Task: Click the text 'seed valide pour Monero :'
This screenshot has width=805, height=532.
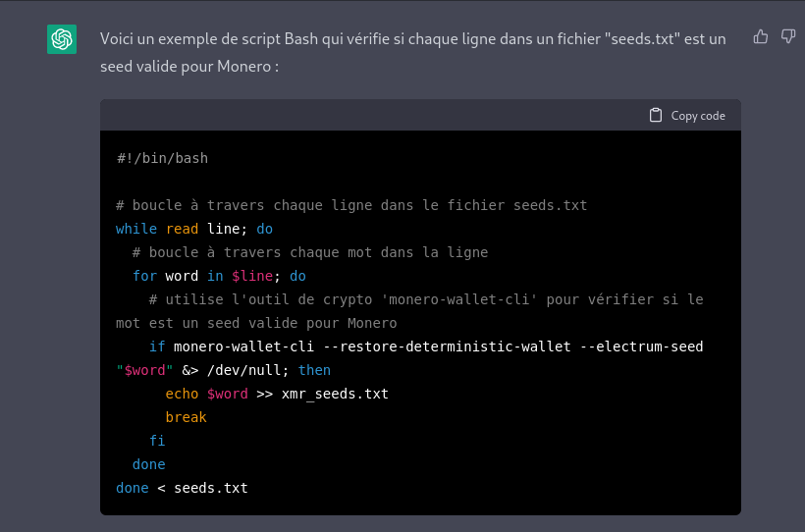Action: tap(189, 67)
